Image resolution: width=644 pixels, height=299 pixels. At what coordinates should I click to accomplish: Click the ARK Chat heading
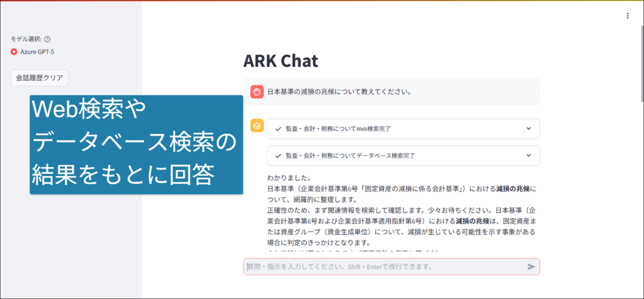point(280,61)
